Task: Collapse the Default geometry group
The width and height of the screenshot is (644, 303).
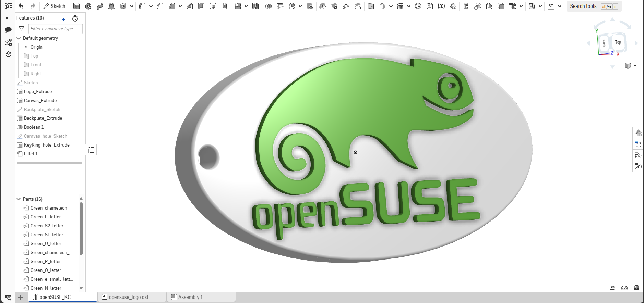Action: pyautogui.click(x=19, y=38)
